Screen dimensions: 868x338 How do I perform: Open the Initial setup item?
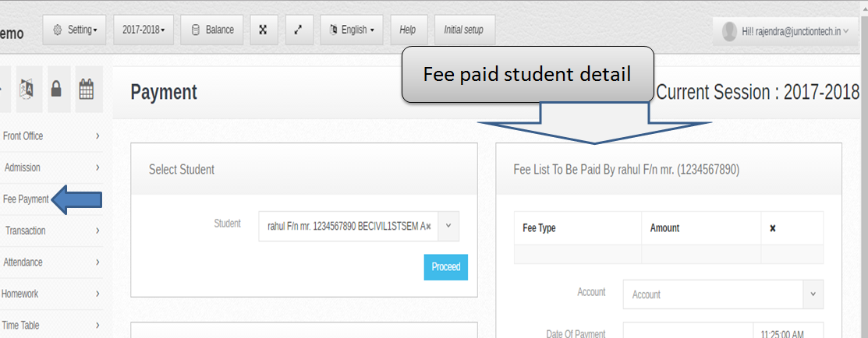tap(464, 30)
